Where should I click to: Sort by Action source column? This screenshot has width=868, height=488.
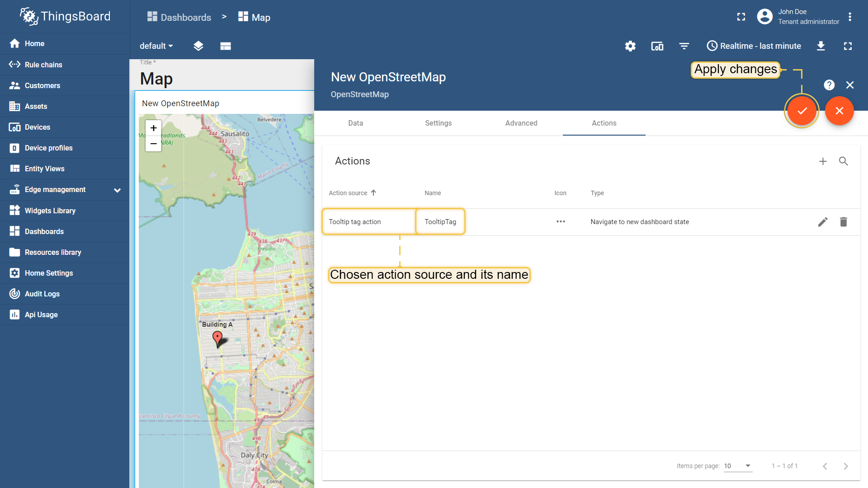point(352,193)
